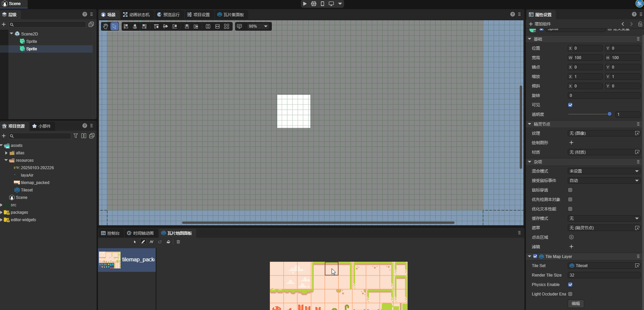This screenshot has width=644, height=310.
Task: Click the grid arrange icon in scene toolbar
Action: (227, 26)
